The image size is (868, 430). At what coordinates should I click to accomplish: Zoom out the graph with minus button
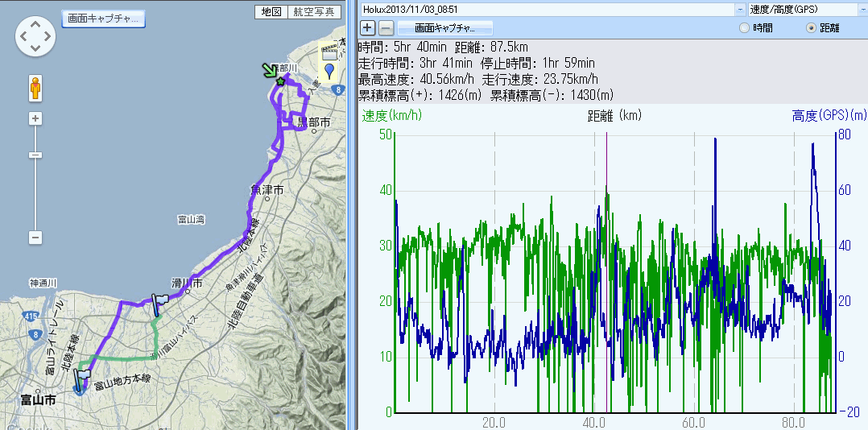click(x=386, y=27)
